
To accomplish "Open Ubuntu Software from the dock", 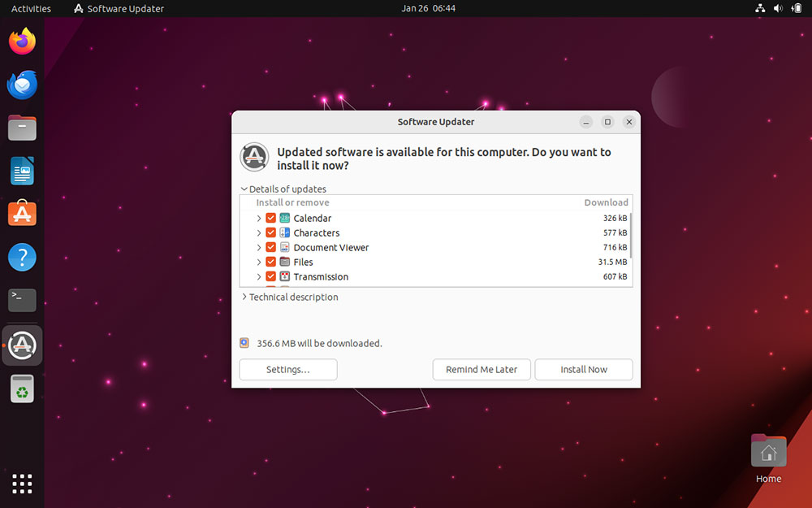I will [x=22, y=214].
